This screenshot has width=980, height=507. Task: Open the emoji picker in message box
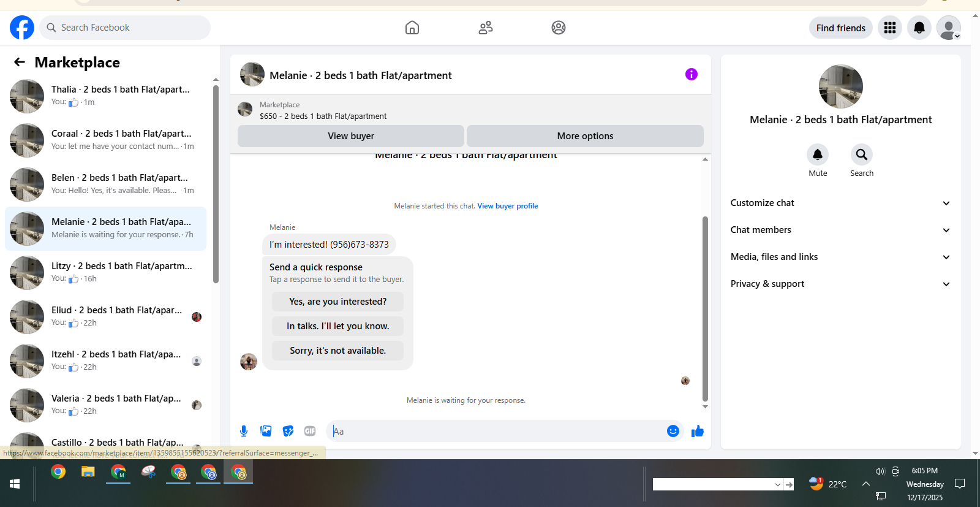click(x=673, y=431)
